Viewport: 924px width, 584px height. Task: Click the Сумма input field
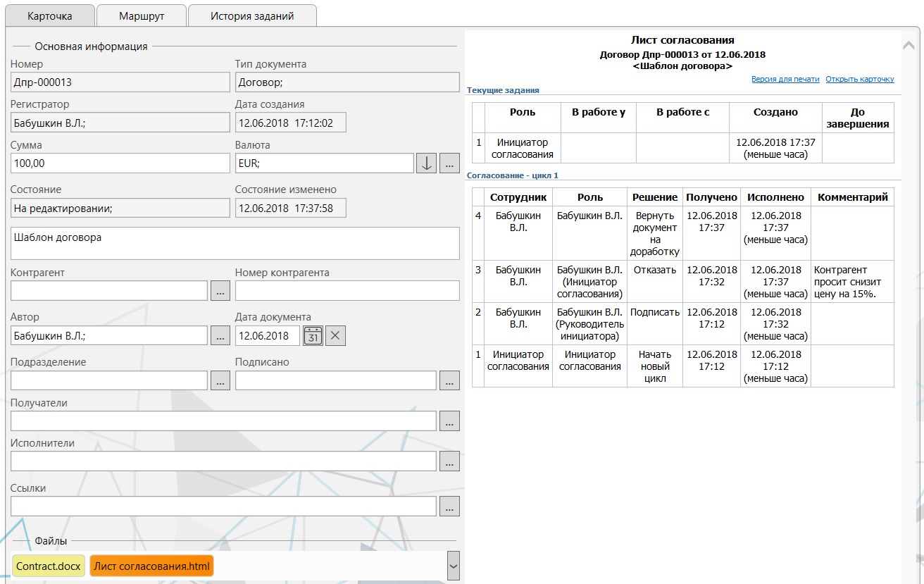[120, 163]
